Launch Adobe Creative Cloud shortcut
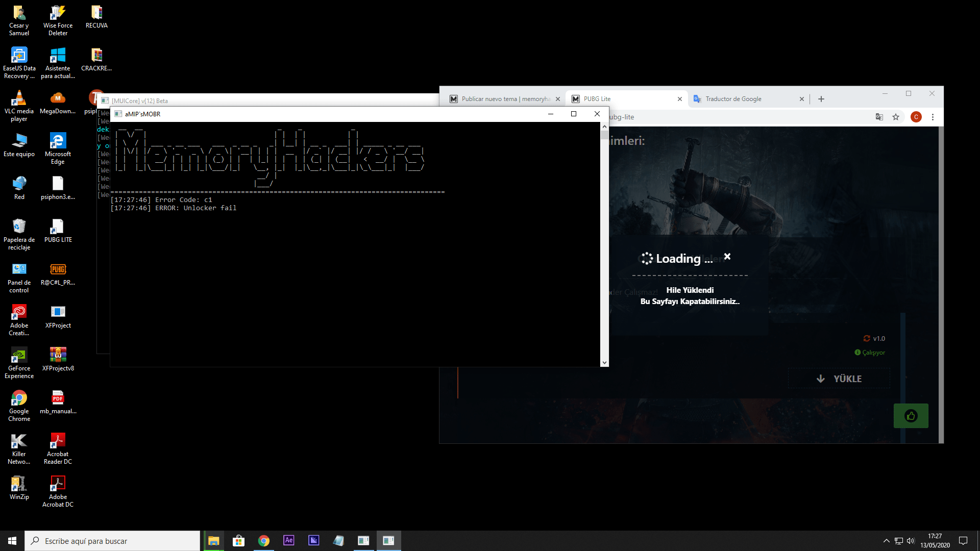The height and width of the screenshot is (551, 980). pyautogui.click(x=19, y=320)
